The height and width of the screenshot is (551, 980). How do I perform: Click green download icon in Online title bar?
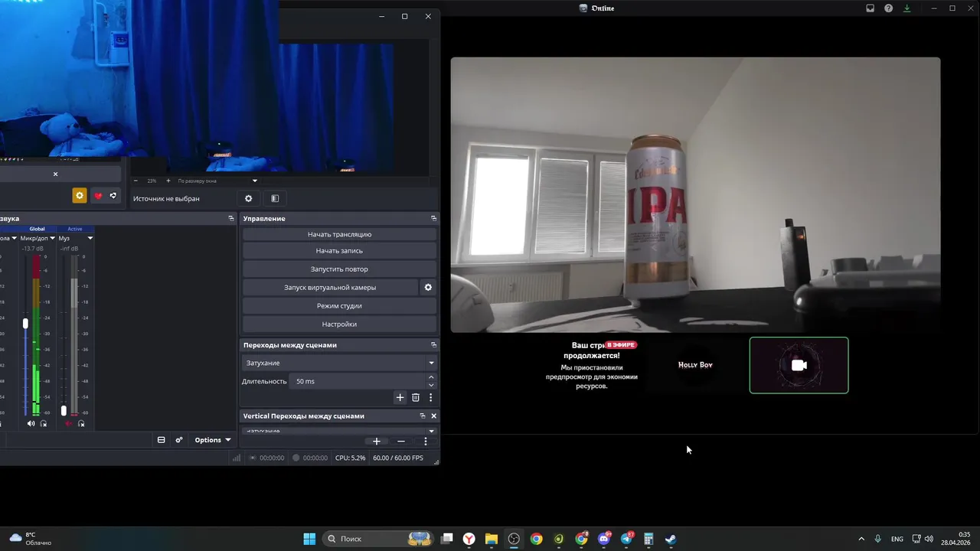pyautogui.click(x=907, y=8)
